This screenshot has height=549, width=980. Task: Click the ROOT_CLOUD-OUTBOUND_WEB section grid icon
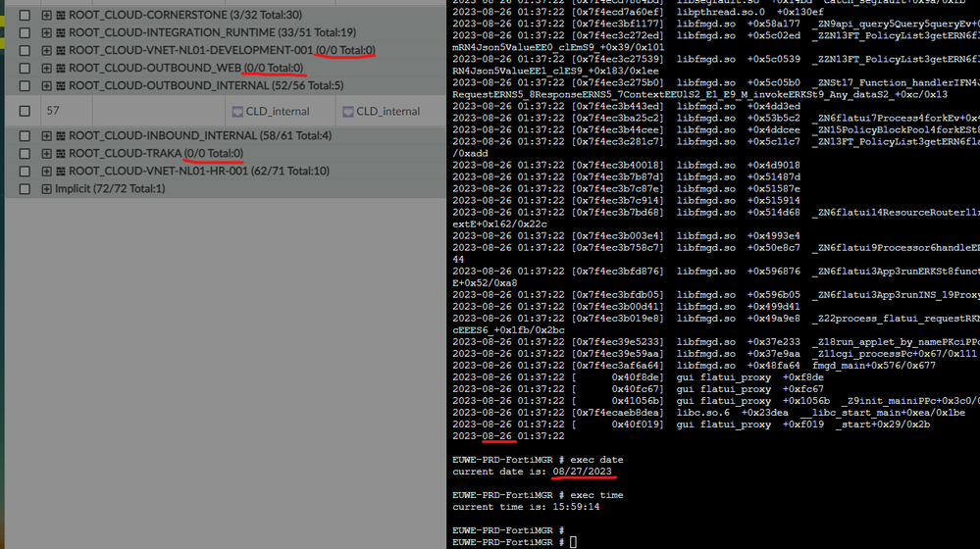61,68
